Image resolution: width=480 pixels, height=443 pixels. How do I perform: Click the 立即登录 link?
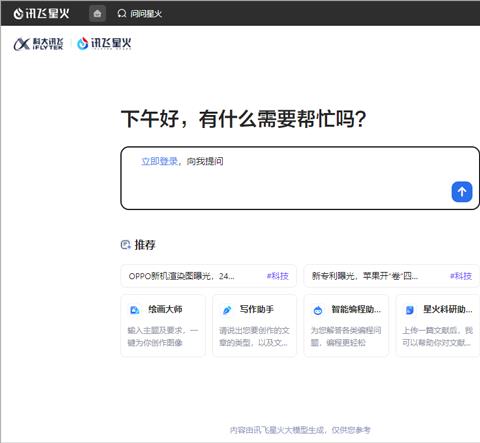coord(159,161)
